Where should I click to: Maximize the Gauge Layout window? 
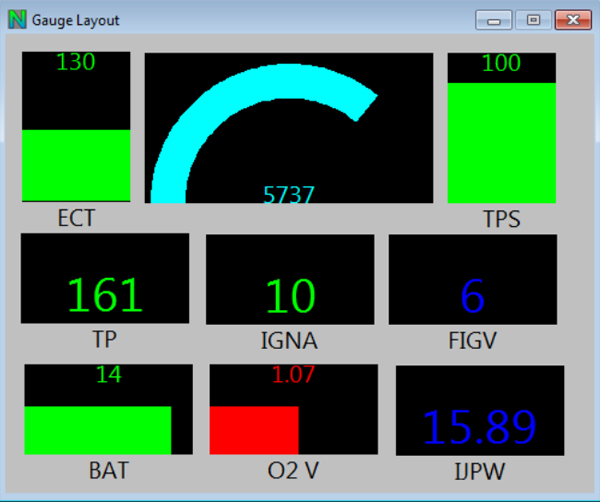[x=532, y=19]
